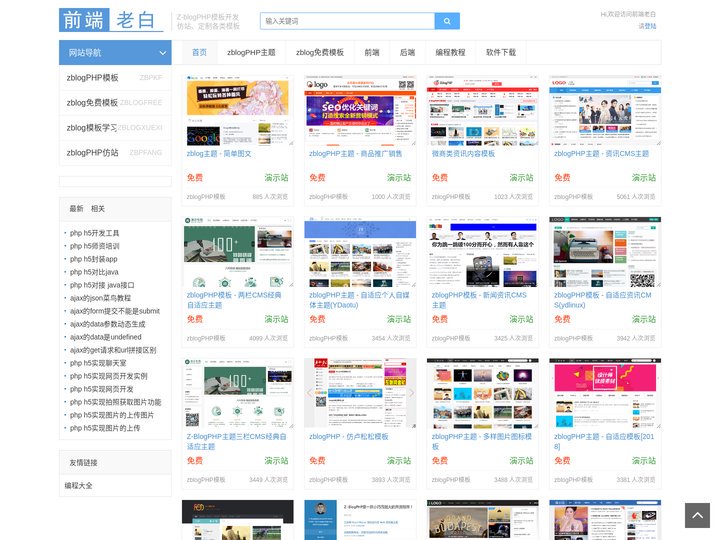This screenshot has height=540, width=720.
Task: Click the 自适应模板[2018] title link
Action: point(604,441)
